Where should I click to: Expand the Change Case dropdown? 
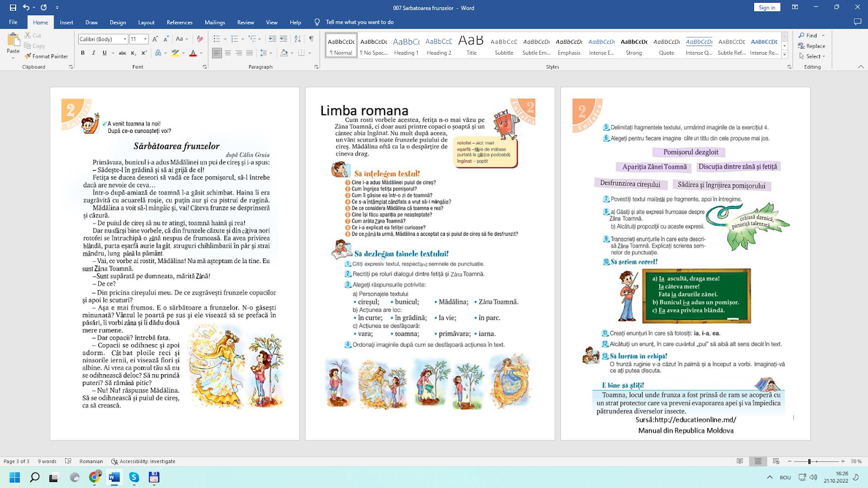coord(187,39)
